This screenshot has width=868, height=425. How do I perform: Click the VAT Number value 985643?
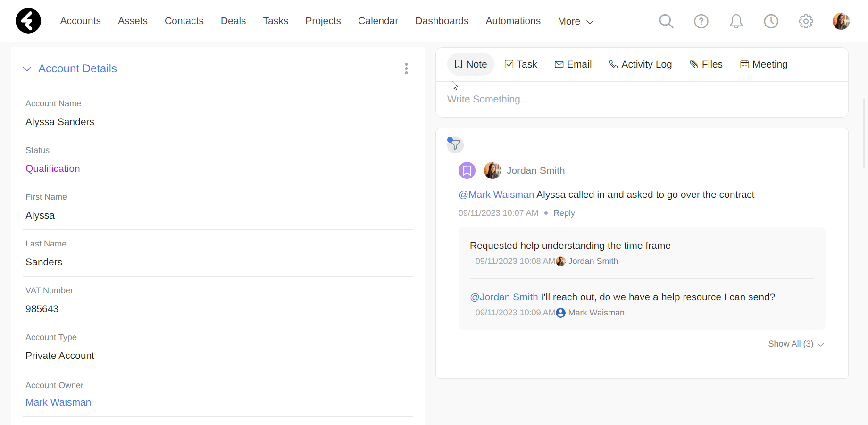(42, 309)
